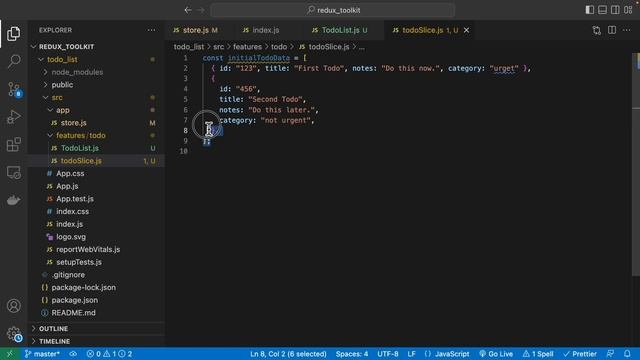The width and height of the screenshot is (640, 360).
Task: Open the Manage settings gear
Action: (13, 333)
